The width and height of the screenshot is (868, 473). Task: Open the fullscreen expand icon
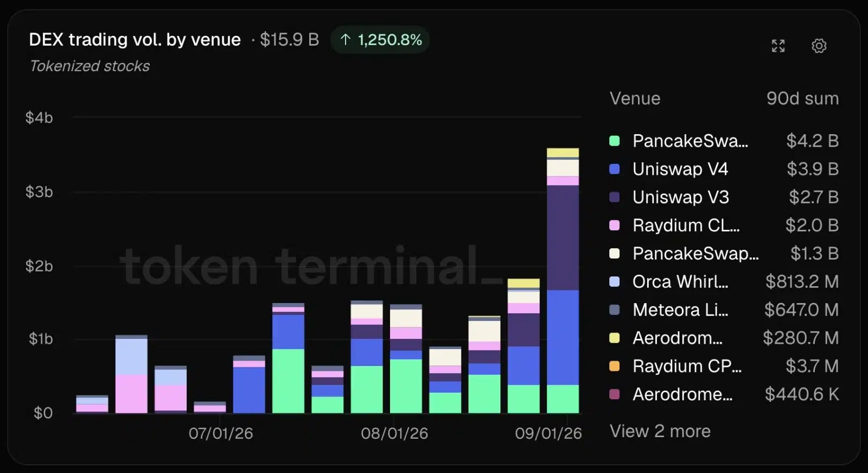(x=778, y=46)
